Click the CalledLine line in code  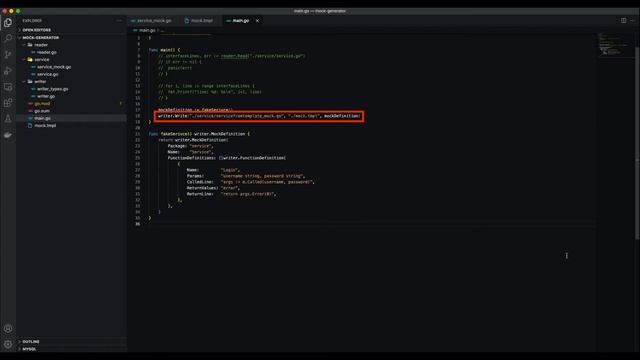(251, 182)
